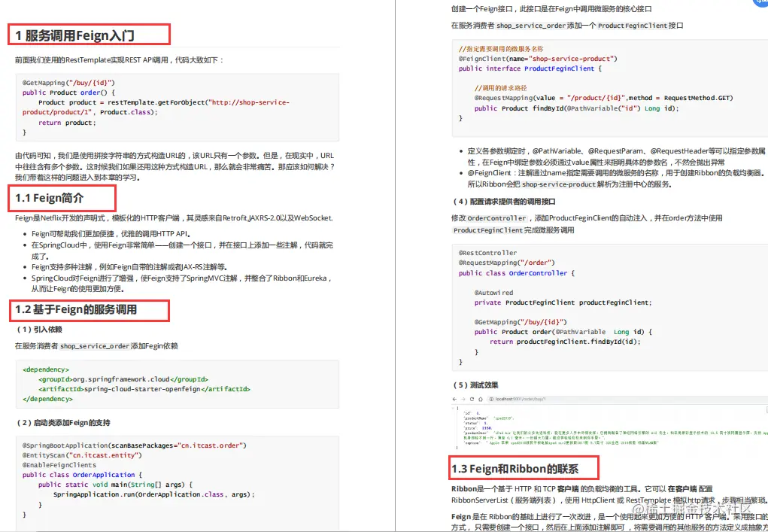Click the @SpringBootApplication scanBasePackages line
This screenshot has height=532, width=768.
(x=134, y=445)
